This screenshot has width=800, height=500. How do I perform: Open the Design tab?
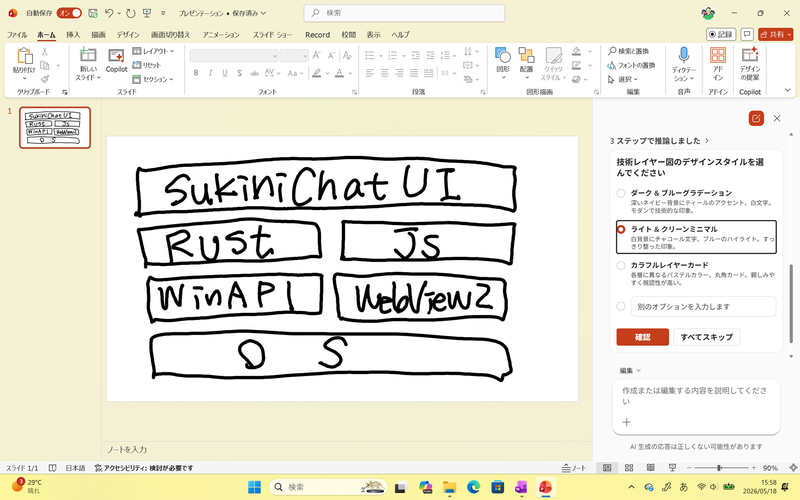tap(128, 35)
